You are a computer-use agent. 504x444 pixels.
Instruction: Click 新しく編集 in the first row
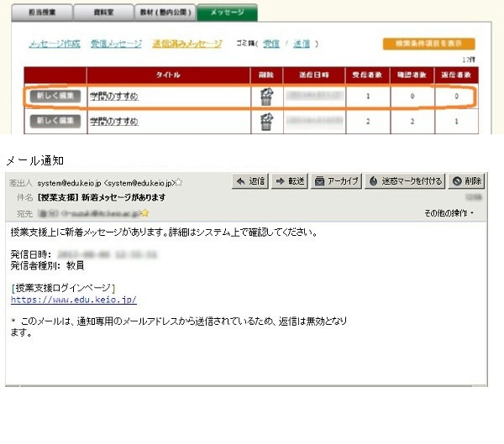click(56, 97)
